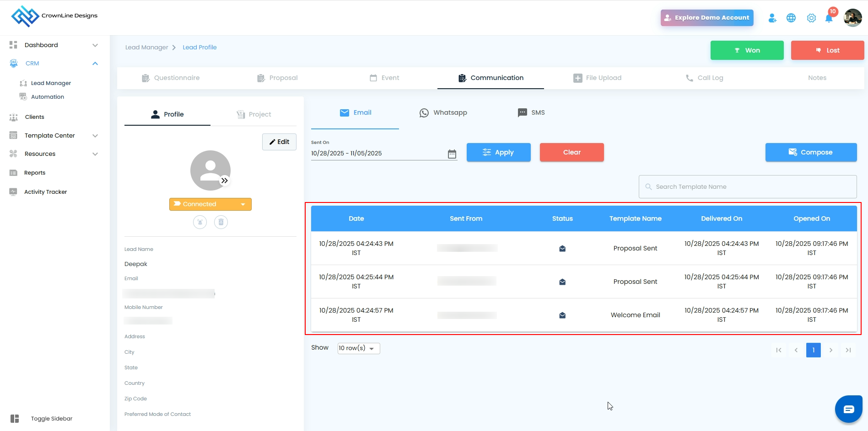Go to last page of results
The height and width of the screenshot is (431, 868).
(848, 350)
